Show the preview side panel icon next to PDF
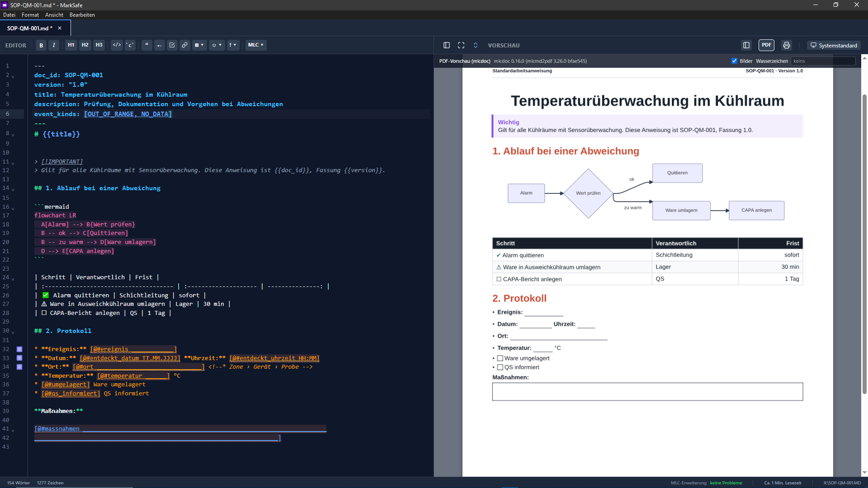The image size is (868, 488). tap(746, 45)
